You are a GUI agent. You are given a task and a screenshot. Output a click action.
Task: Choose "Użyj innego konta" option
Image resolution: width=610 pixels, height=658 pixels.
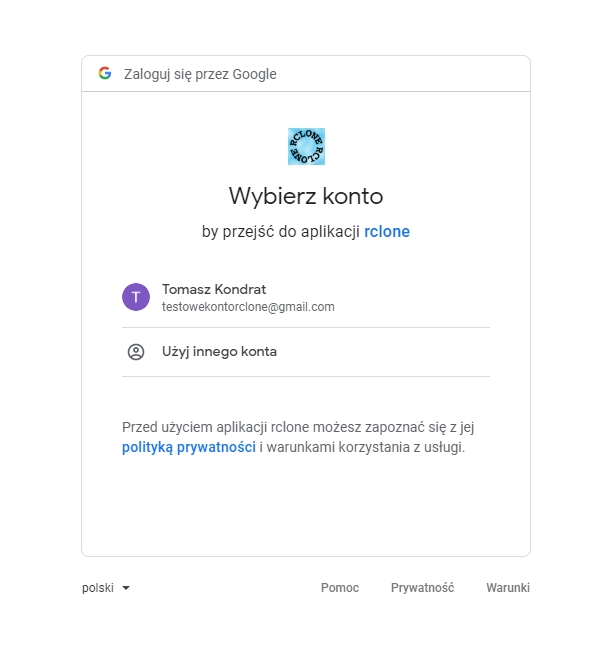219,352
